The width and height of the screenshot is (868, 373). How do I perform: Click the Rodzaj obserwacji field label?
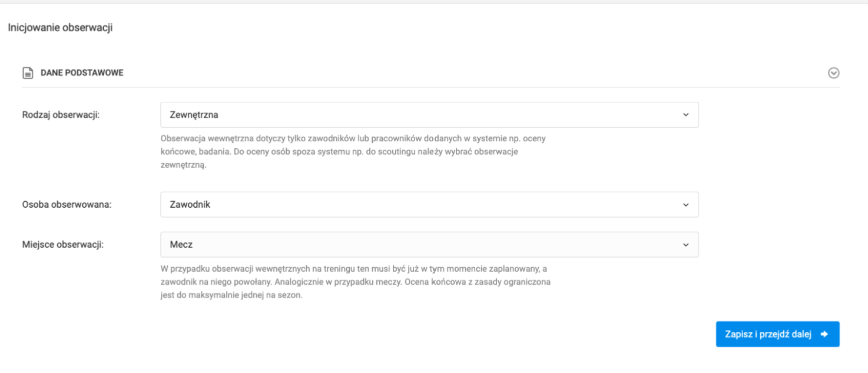(61, 115)
